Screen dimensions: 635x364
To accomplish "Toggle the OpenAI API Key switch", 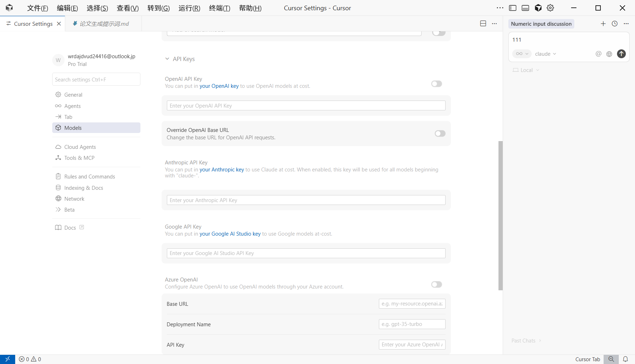I will coord(436,84).
